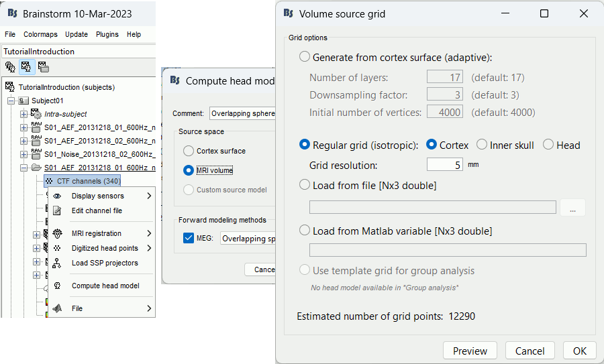Confirm the volume grid with OK
The height and width of the screenshot is (364, 604).
[579, 351]
